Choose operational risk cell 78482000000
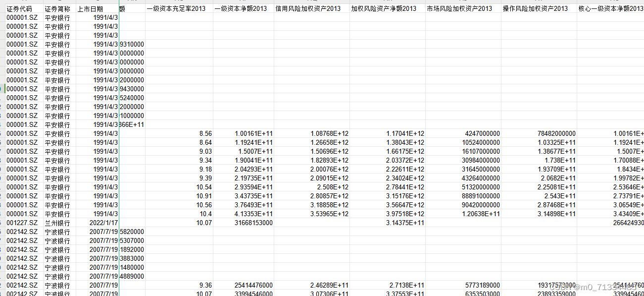The height and width of the screenshot is (296, 644). click(539, 133)
